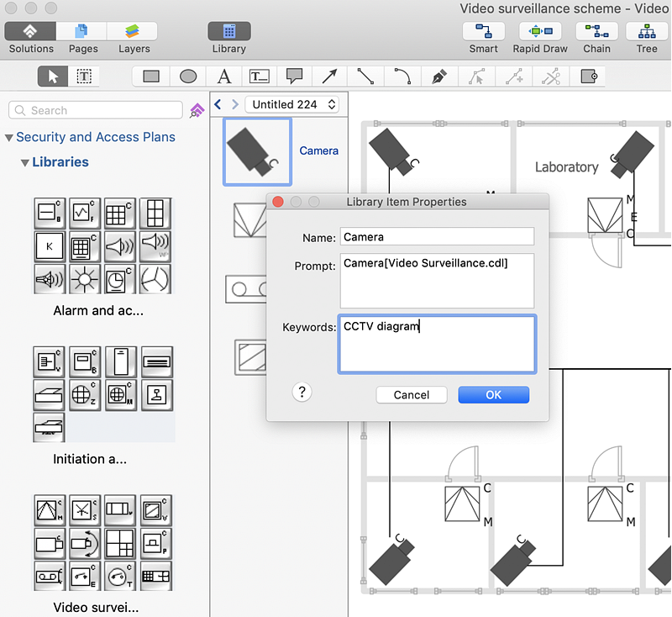The width and height of the screenshot is (672, 617).
Task: Select the camera beside the Laboratory label
Action: point(632,156)
